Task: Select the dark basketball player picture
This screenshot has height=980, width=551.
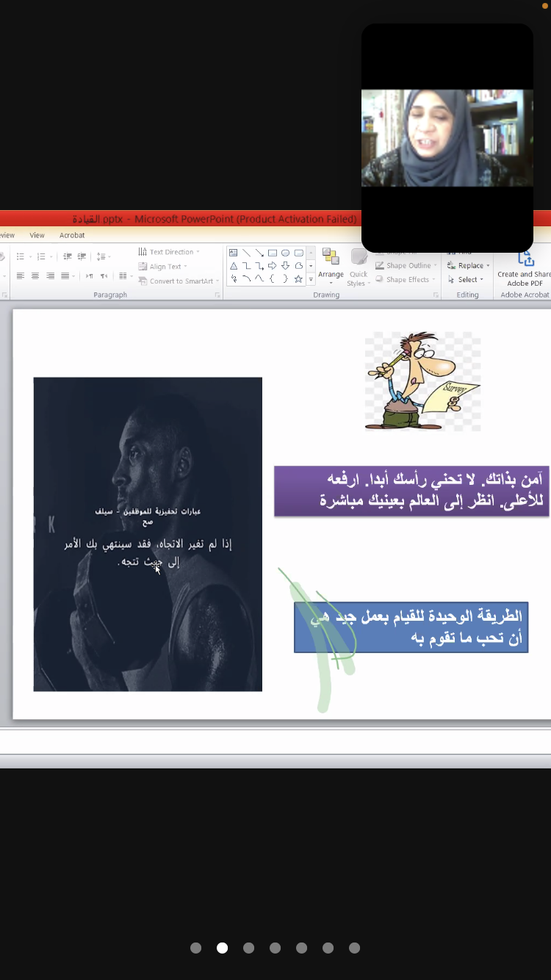Action: click(148, 534)
